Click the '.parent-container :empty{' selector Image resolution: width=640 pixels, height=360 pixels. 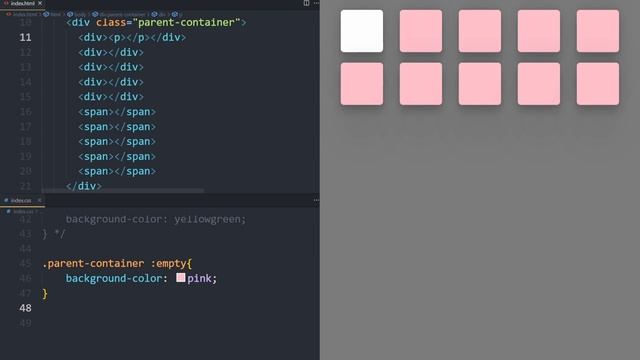[117, 264]
